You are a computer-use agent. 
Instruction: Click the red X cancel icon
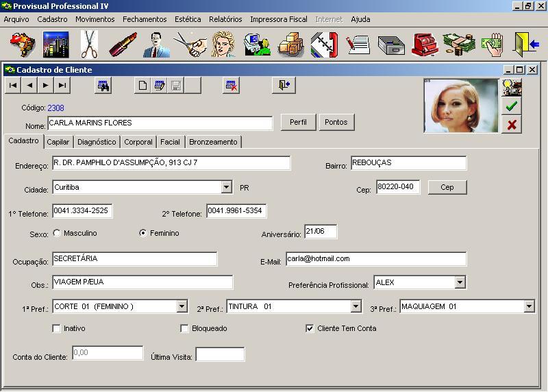tap(511, 124)
